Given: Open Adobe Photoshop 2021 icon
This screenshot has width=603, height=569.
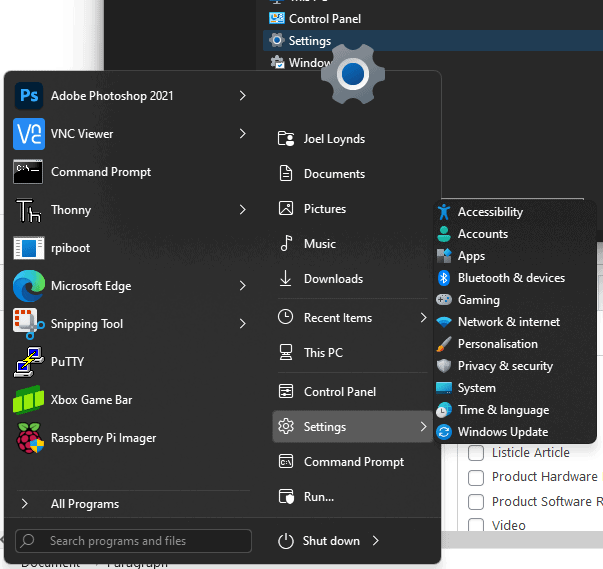Looking at the screenshot, I should [29, 96].
